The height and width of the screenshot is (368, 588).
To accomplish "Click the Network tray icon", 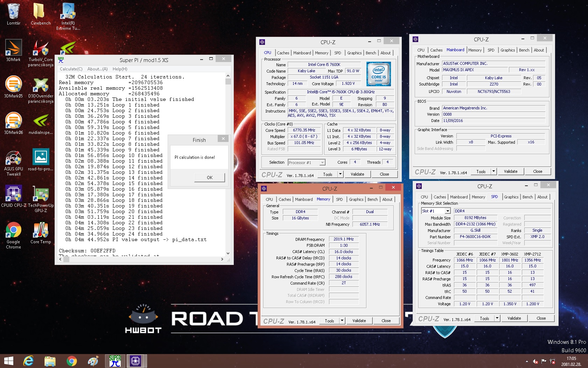I will point(552,361).
